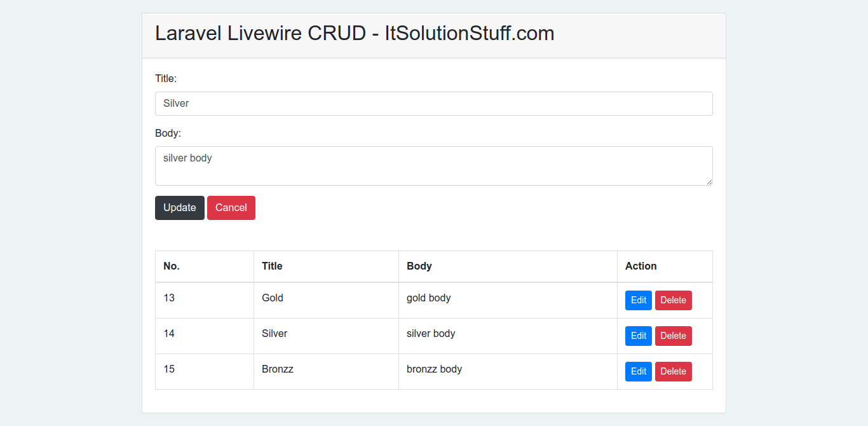Screen dimensions: 868x426
Task: Click the 'Body:' form label
Action: tap(168, 134)
